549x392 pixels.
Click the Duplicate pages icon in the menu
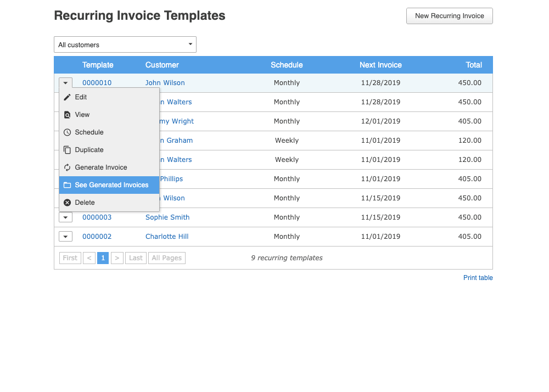coord(67,150)
